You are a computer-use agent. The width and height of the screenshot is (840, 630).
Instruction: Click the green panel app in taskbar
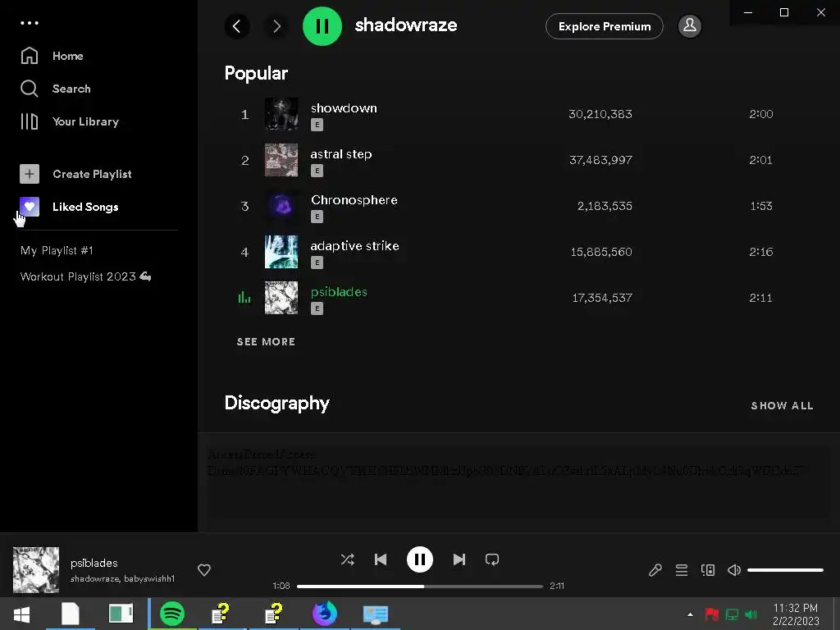[x=121, y=614]
